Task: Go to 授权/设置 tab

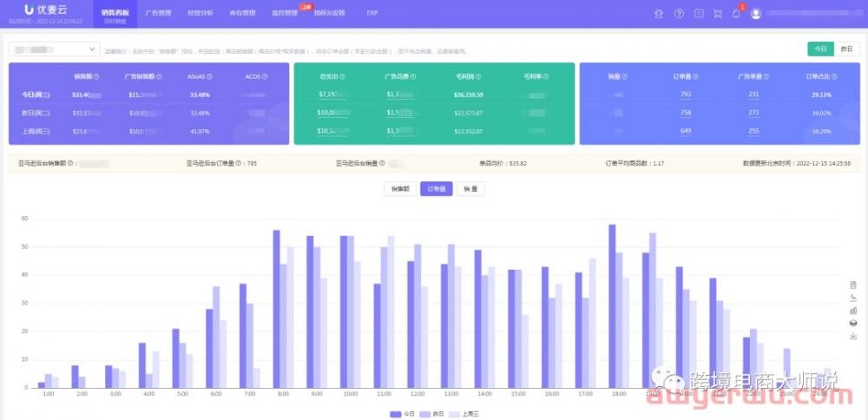Action: pyautogui.click(x=329, y=13)
